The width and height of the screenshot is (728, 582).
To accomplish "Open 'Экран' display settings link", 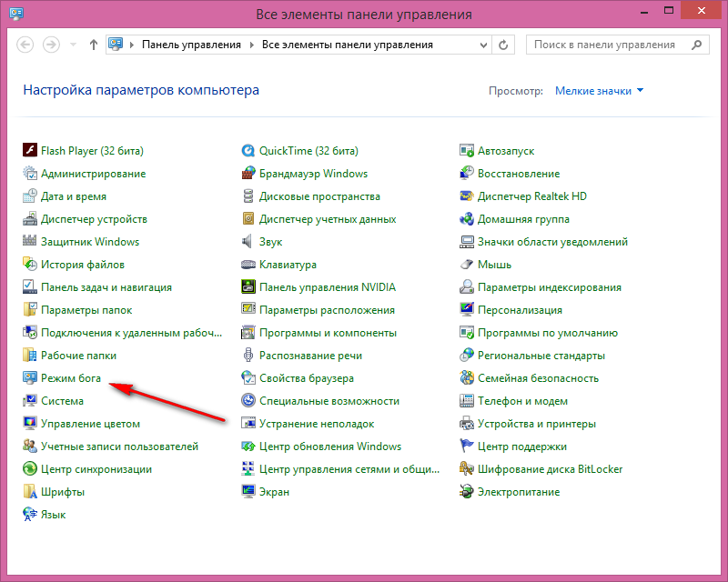I will (275, 491).
